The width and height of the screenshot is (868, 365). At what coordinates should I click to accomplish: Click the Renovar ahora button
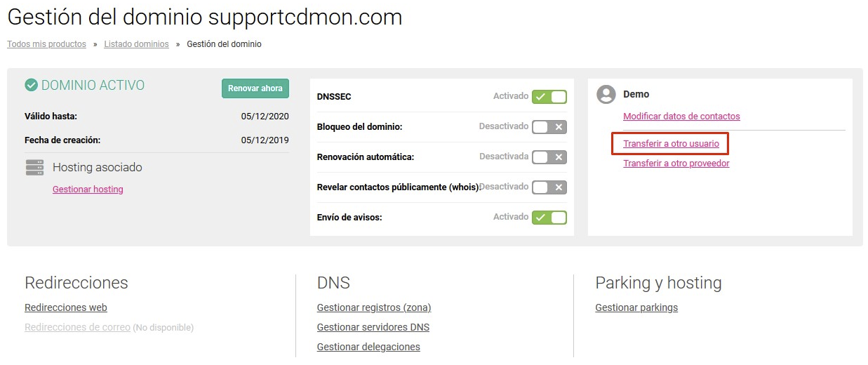coord(255,88)
